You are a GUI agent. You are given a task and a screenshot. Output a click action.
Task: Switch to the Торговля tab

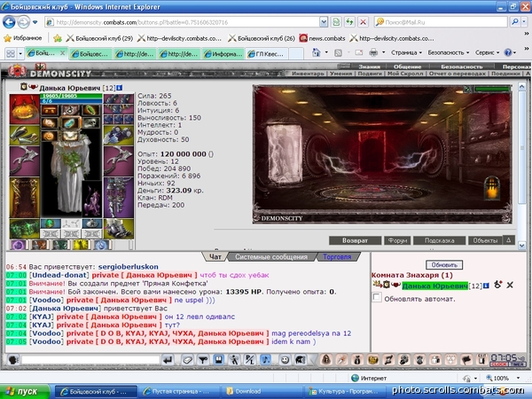point(337,257)
